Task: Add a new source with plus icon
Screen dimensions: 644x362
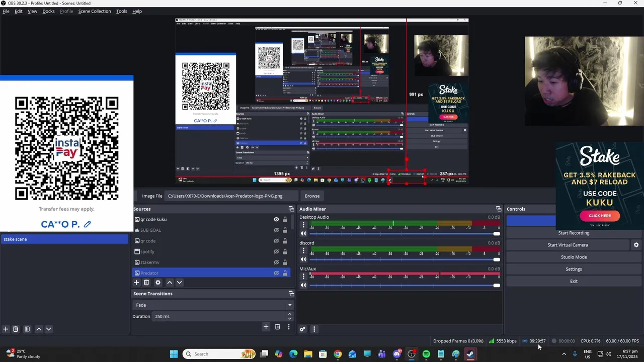Action: click(136, 283)
